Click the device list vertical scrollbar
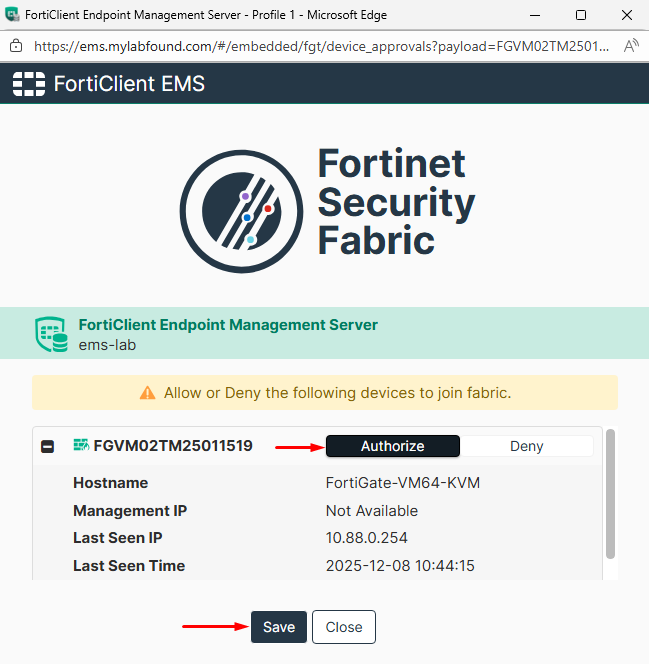Viewport: 649px width, 664px height. (610, 494)
